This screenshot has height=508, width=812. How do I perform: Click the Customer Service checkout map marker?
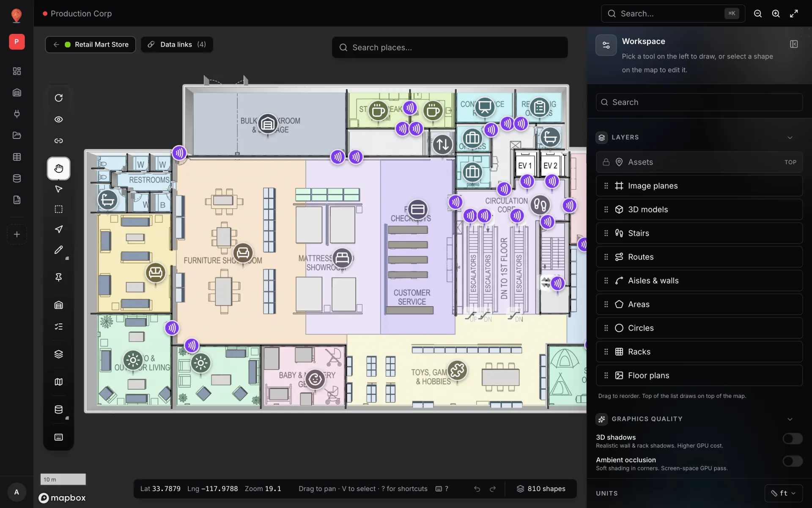pos(417,210)
